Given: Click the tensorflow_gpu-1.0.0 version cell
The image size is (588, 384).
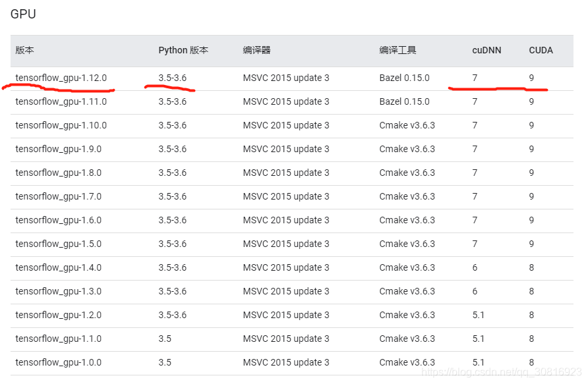Looking at the screenshot, I should 59,362.
